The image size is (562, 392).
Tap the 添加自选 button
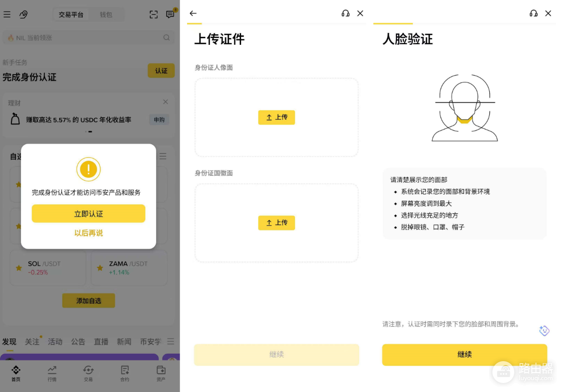[x=89, y=300]
